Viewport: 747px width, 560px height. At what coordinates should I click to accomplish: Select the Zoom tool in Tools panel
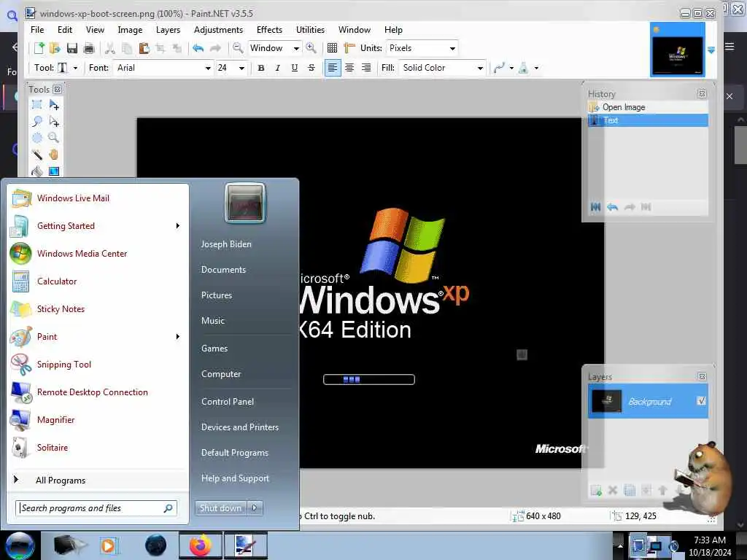[x=54, y=138]
